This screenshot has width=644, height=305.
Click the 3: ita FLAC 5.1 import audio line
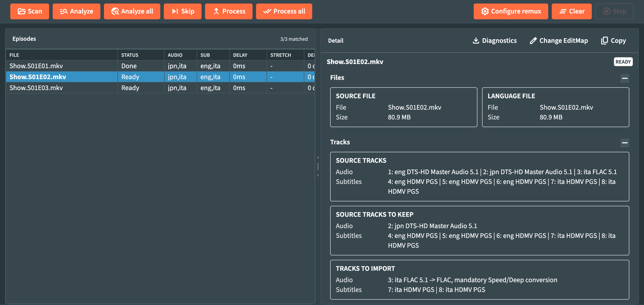pos(473,280)
